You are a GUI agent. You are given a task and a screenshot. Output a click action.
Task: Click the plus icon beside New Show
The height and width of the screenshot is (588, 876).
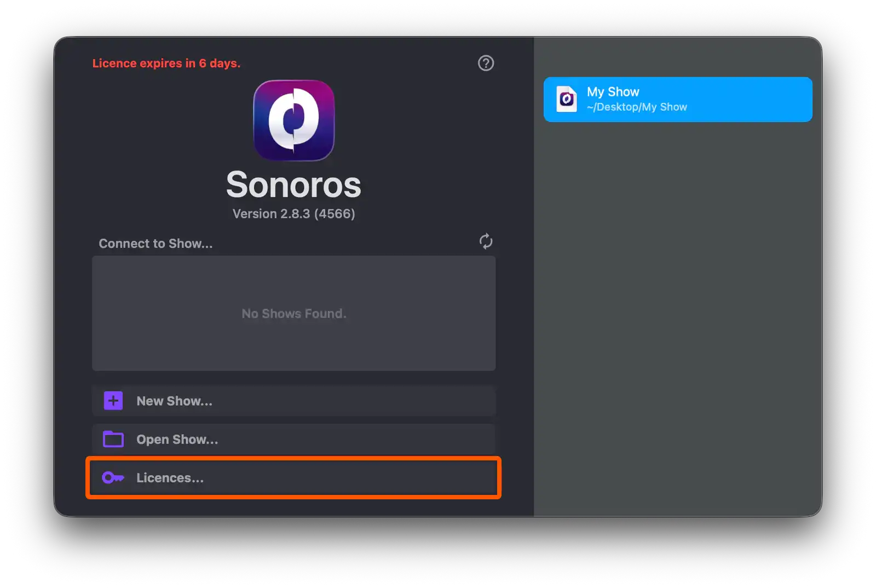(113, 401)
